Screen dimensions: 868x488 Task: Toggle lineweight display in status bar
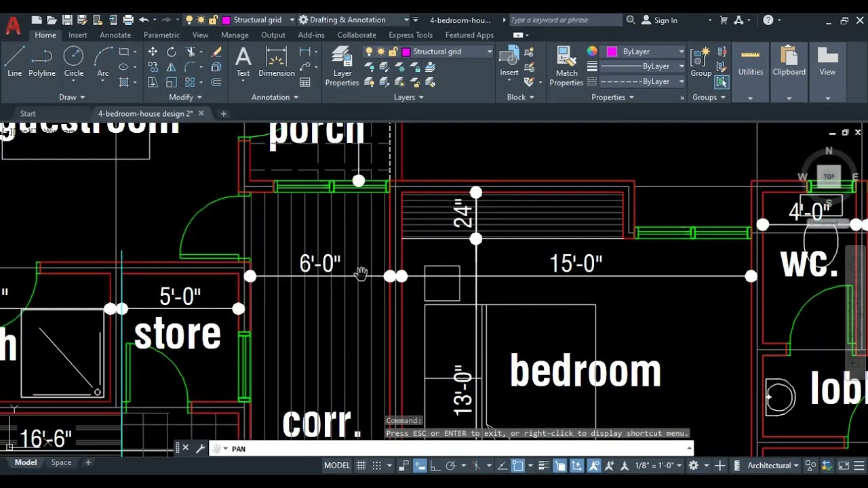tap(544, 466)
